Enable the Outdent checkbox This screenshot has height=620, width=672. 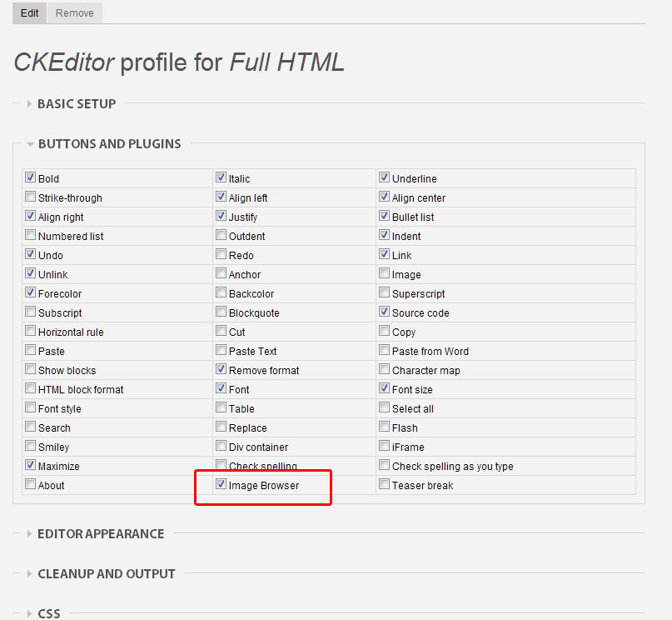pos(222,234)
